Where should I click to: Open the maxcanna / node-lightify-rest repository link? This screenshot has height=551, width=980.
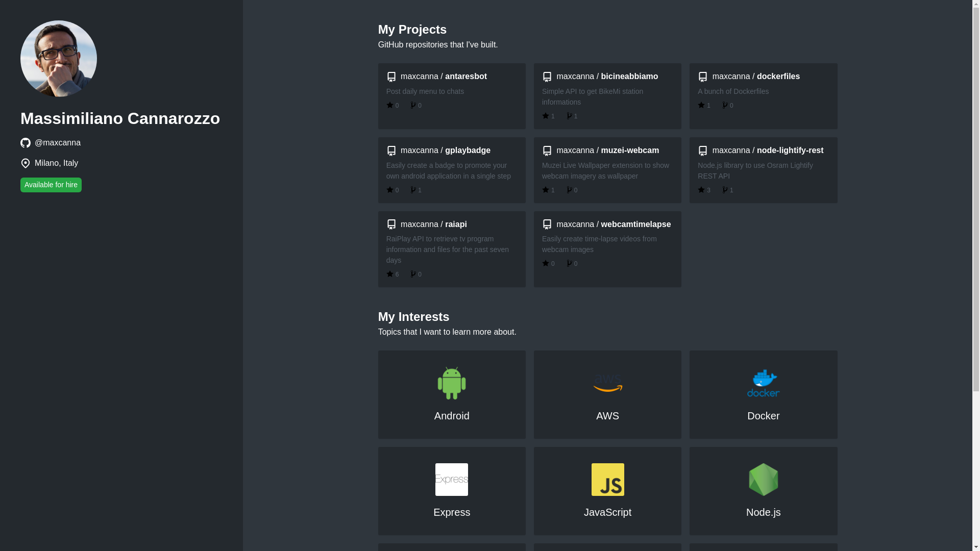(768, 151)
